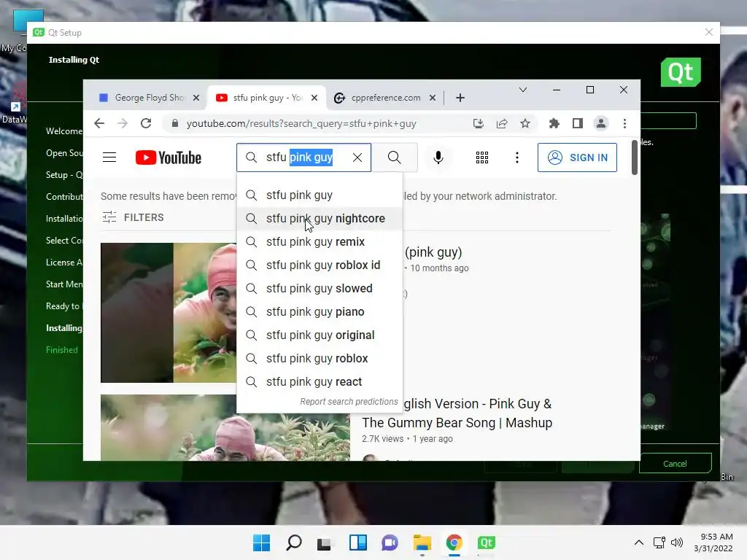Click Cancel in Qt Setup window

(x=675, y=464)
